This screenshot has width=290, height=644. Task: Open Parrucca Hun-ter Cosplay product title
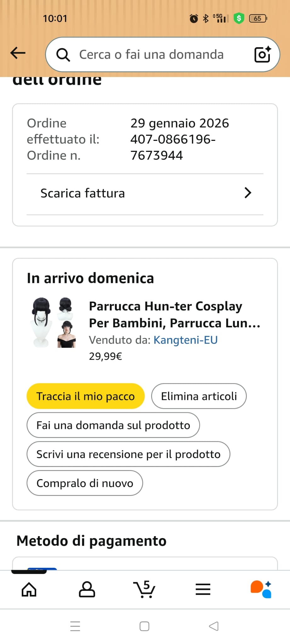174,314
